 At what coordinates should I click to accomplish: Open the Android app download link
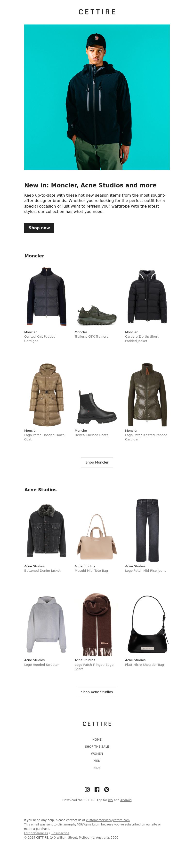[126, 800]
